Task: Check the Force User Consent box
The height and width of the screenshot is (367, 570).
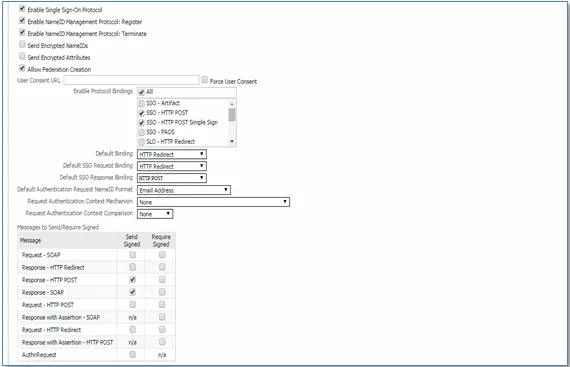Action: click(205, 80)
